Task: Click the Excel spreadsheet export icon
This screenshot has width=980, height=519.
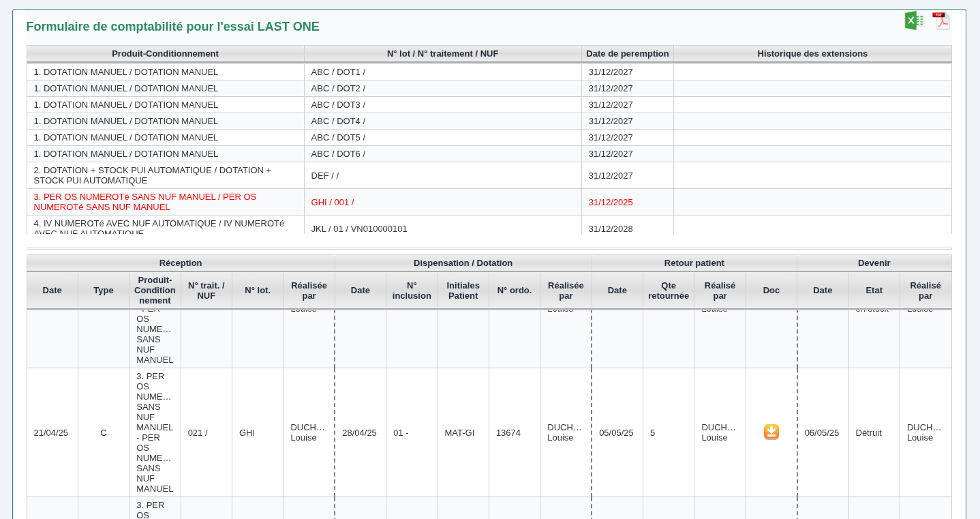Action: [x=914, y=20]
